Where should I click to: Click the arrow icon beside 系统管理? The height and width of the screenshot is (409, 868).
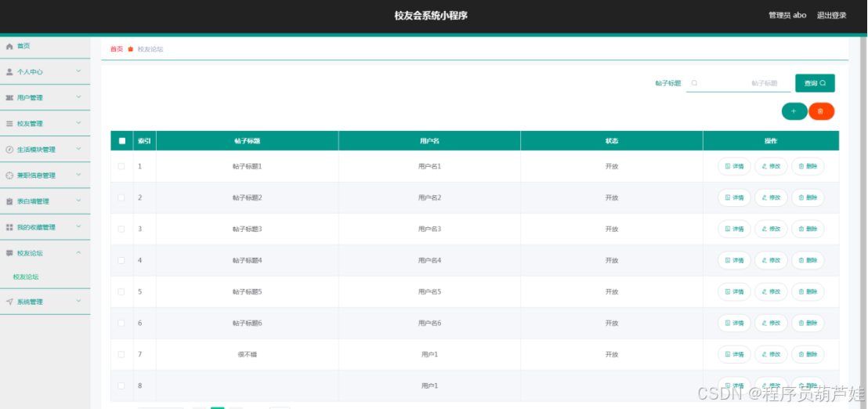pyautogui.click(x=9, y=302)
